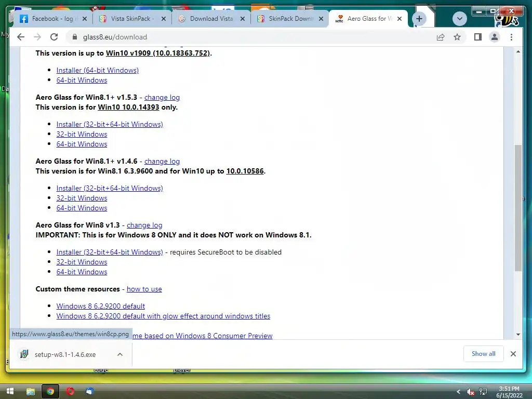Open Win8 v1.3 Installer link

[x=110, y=252]
